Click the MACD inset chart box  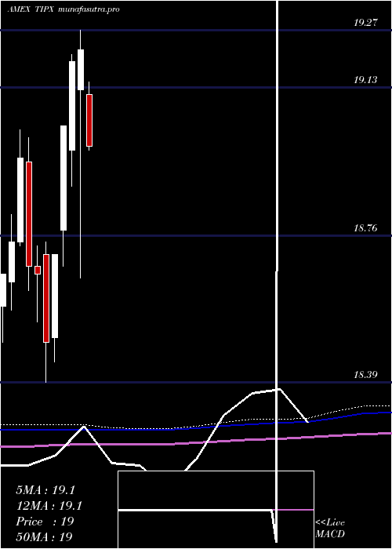[216, 510]
